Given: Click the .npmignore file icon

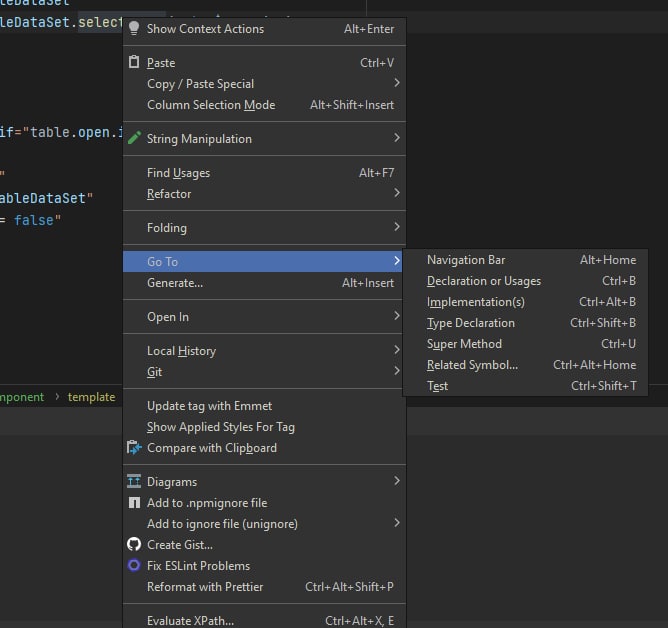Looking at the screenshot, I should [134, 503].
